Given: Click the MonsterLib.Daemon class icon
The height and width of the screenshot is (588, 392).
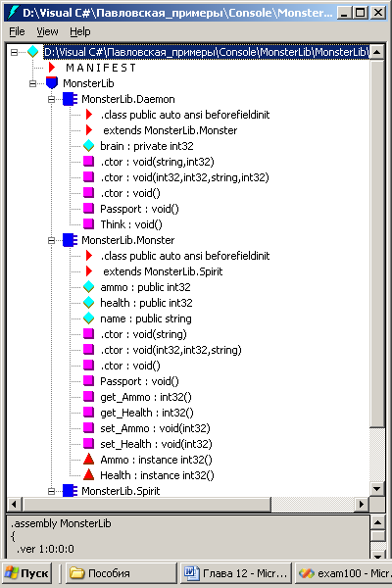Looking at the screenshot, I should pyautogui.click(x=71, y=99).
